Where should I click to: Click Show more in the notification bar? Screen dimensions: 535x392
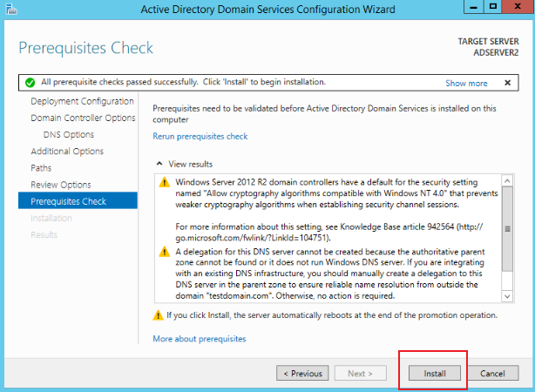coord(466,84)
